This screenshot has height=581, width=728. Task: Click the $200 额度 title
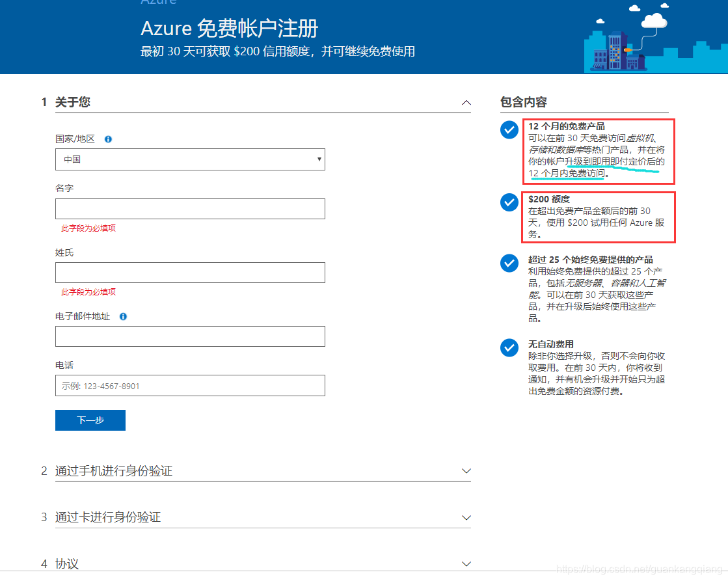coord(549,199)
